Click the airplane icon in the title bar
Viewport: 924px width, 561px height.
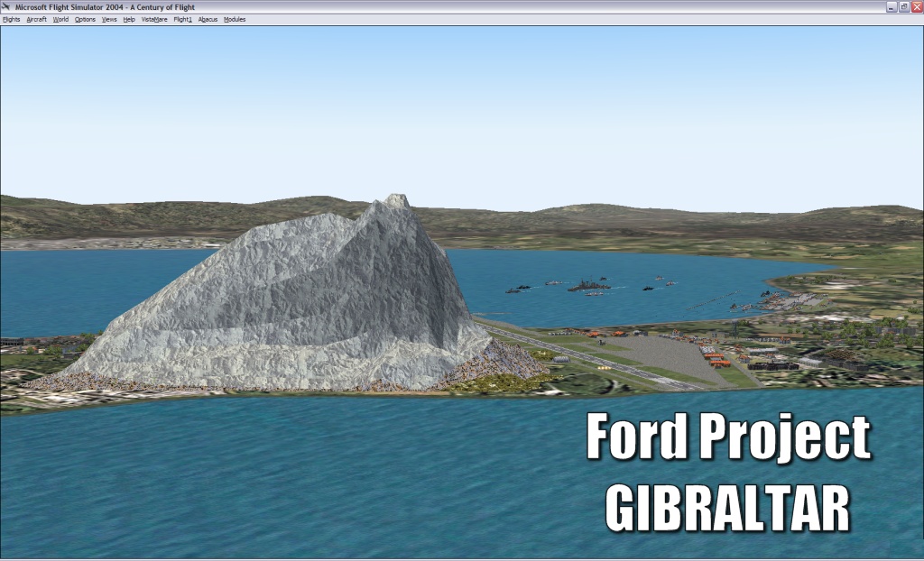(x=6, y=7)
